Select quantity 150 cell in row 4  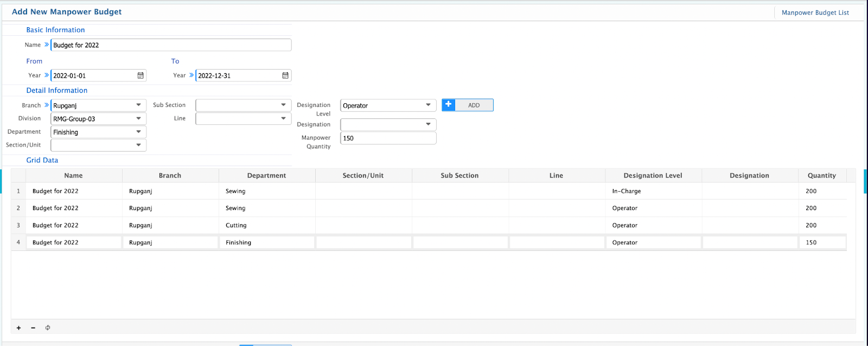[822, 242]
